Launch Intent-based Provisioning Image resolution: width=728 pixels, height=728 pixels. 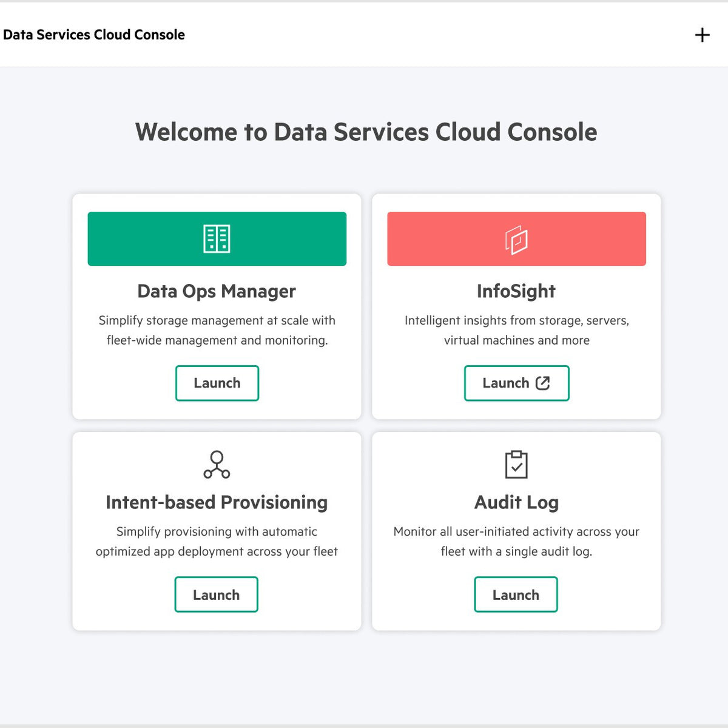[x=217, y=595]
